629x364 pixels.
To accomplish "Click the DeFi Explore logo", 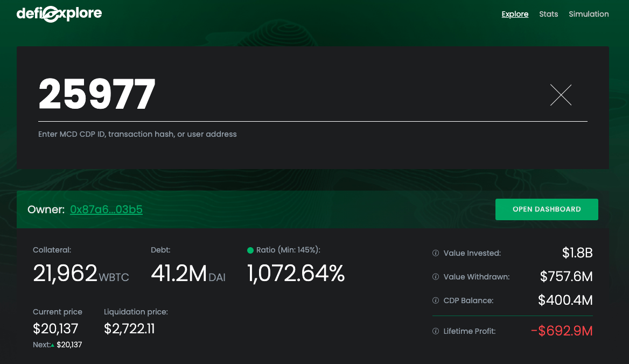I will [x=59, y=15].
